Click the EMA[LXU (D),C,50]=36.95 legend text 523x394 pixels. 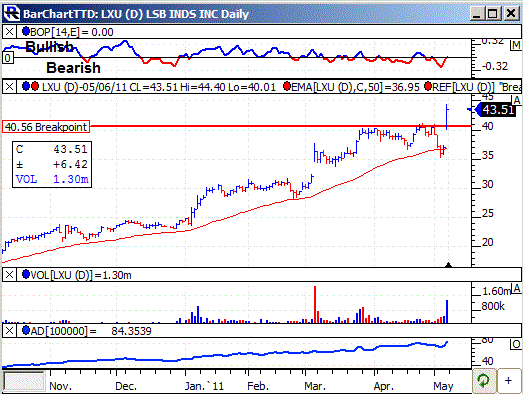tap(355, 87)
